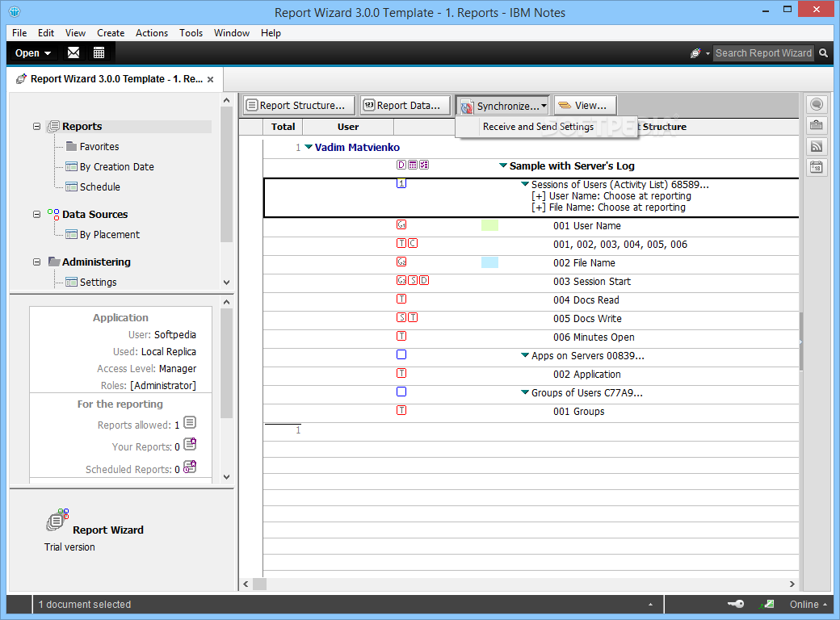
Task: Click the G2 icon in File Name row
Action: 401,262
